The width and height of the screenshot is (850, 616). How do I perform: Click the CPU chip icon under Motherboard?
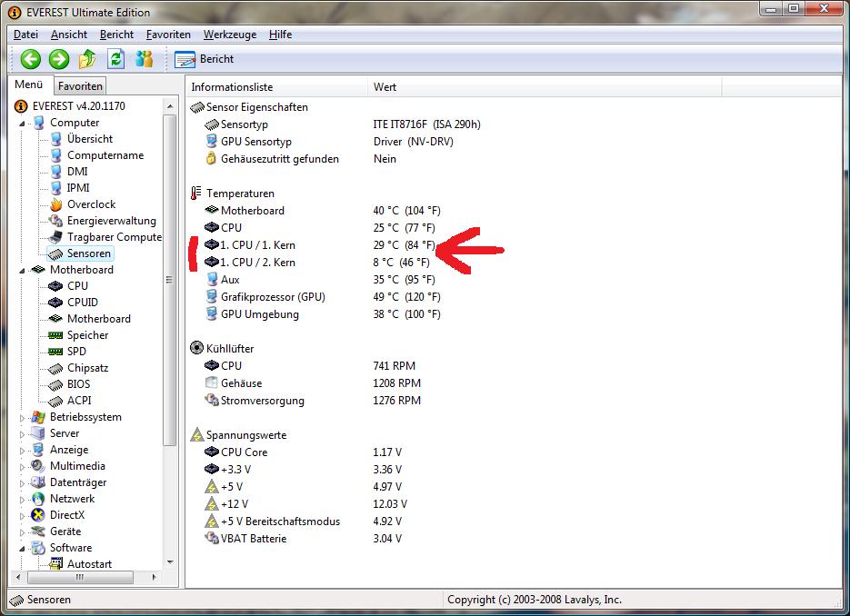[55, 286]
